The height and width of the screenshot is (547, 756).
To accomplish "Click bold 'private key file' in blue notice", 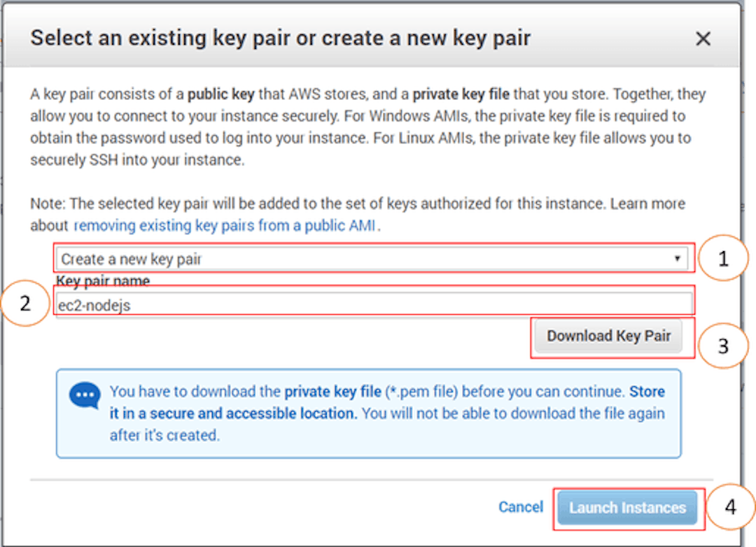I will [332, 391].
